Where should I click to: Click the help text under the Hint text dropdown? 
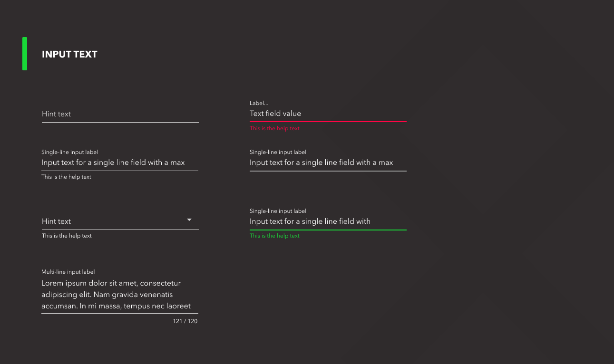pyautogui.click(x=67, y=236)
